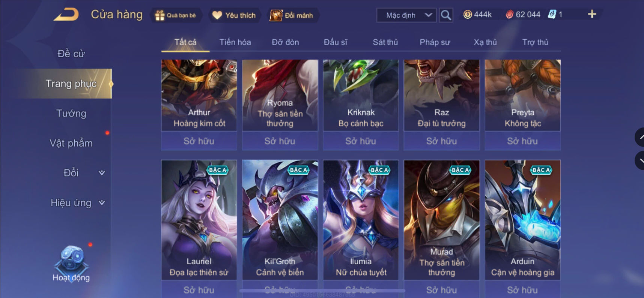Switch to the Sát thủ tab

[x=385, y=42]
